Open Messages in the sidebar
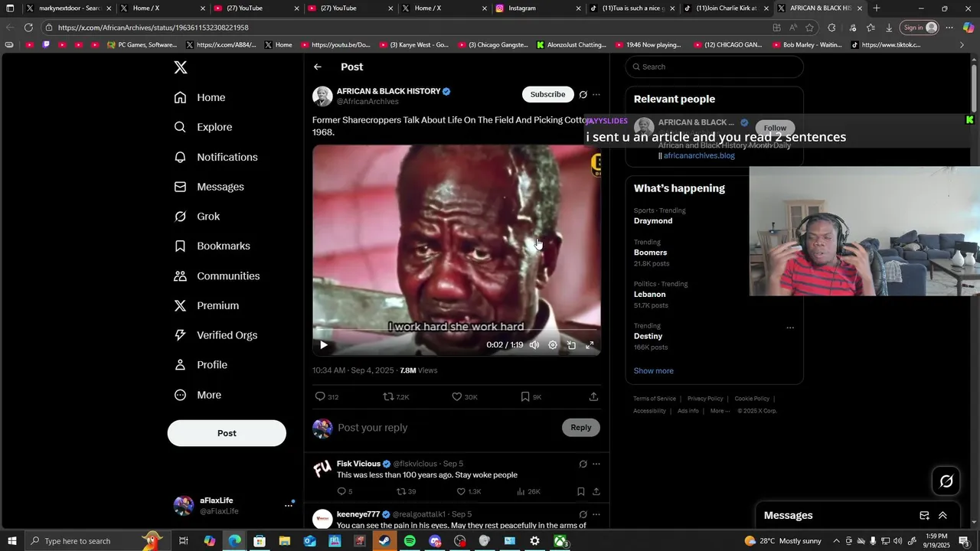The width and height of the screenshot is (980, 551). pos(209,187)
